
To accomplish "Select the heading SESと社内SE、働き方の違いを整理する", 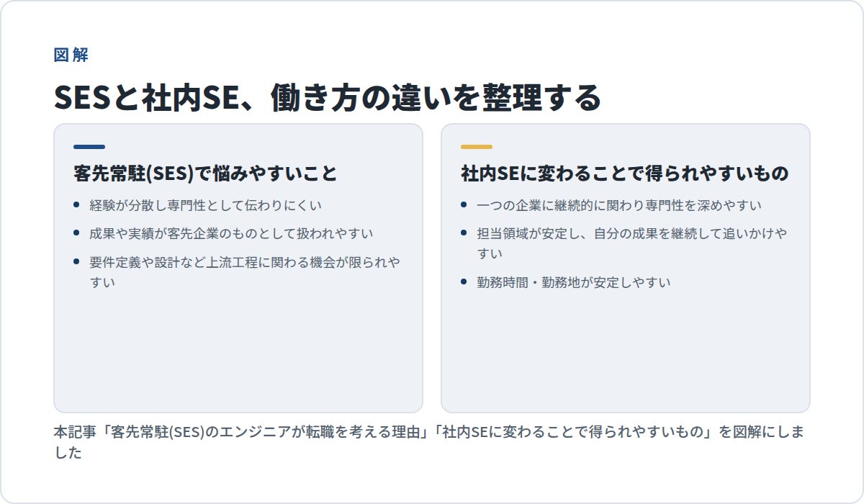I will pos(327,98).
